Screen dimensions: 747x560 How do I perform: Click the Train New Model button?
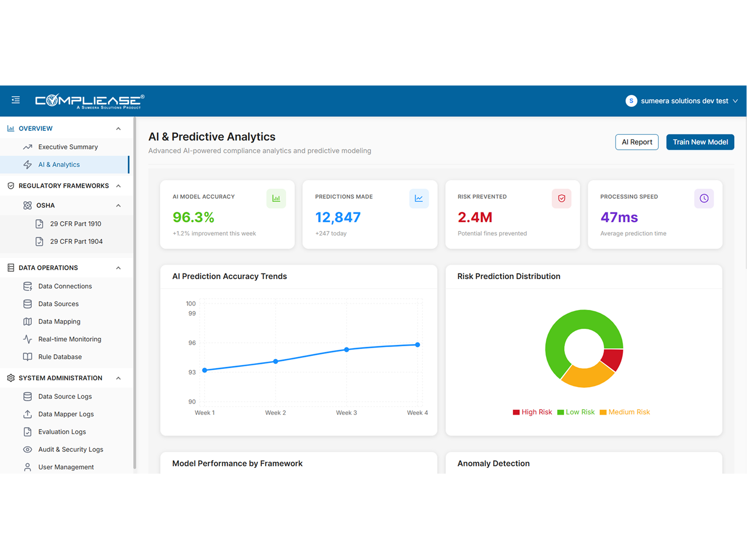(700, 142)
